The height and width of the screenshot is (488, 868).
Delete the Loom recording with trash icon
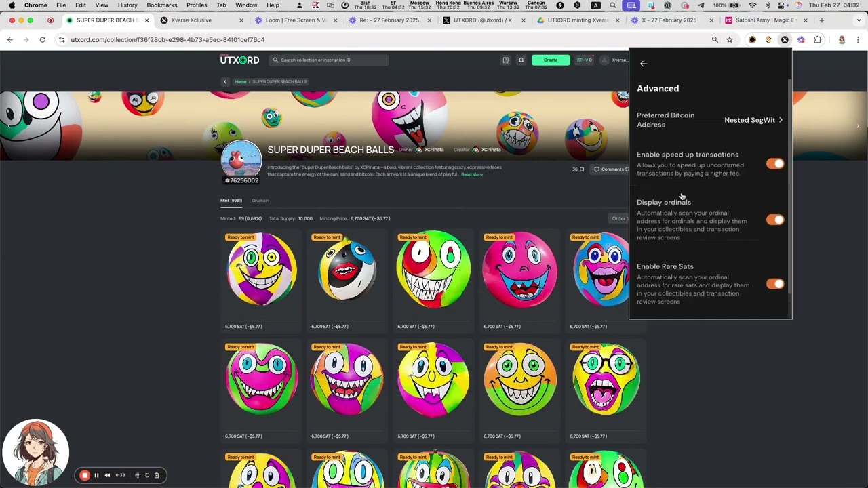[x=157, y=475]
